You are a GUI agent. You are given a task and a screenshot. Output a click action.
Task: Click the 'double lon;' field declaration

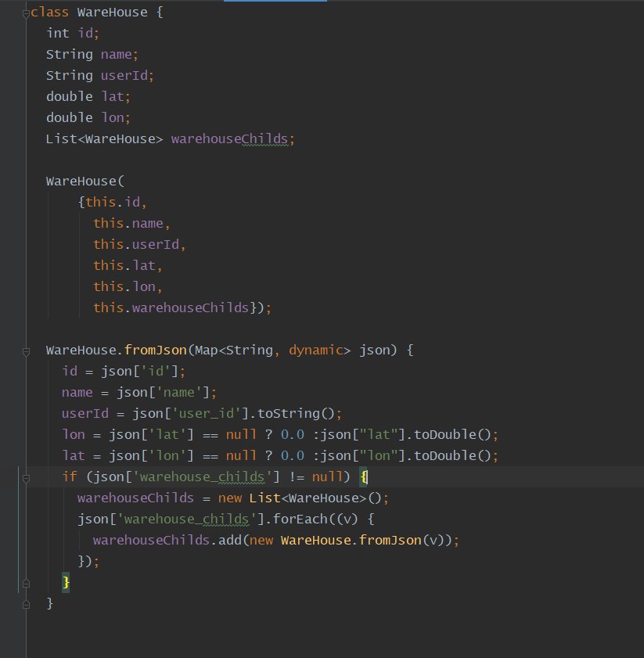(x=88, y=117)
